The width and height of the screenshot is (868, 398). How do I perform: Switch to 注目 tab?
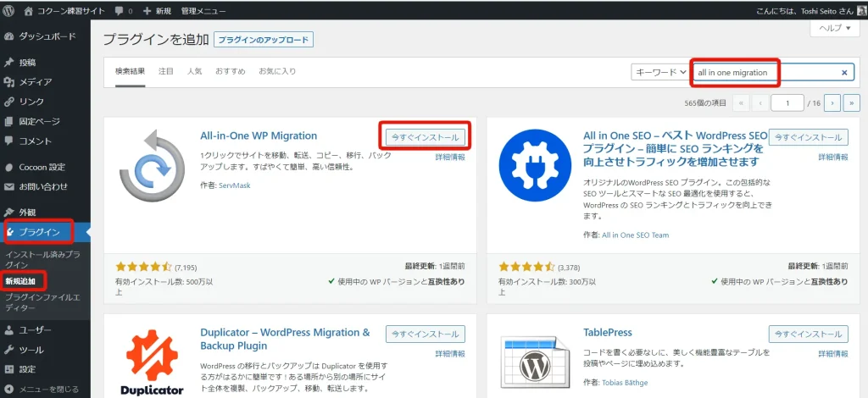pyautogui.click(x=166, y=72)
